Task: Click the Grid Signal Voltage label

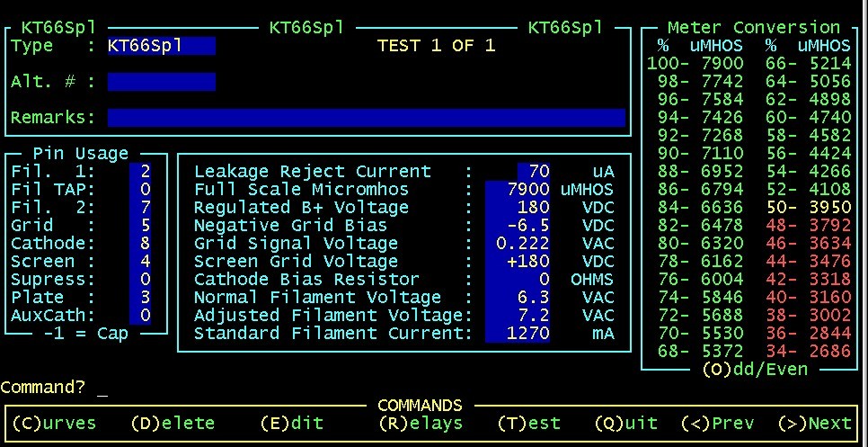Action: [x=296, y=243]
